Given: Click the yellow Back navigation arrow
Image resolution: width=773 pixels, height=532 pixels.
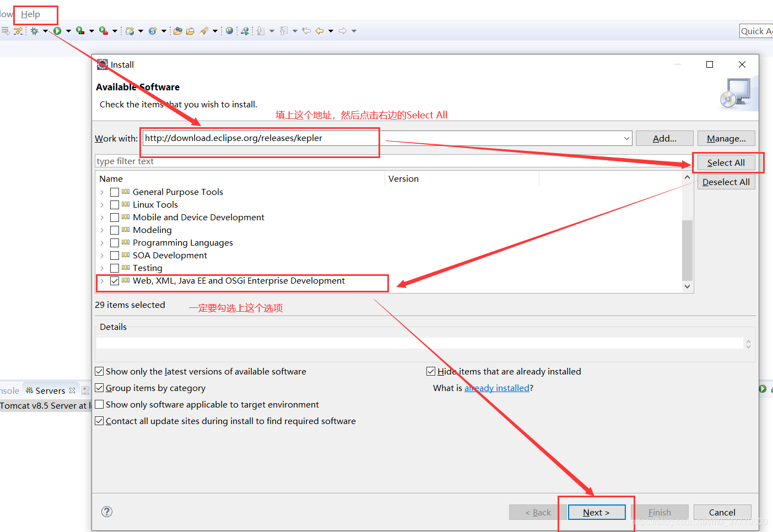Looking at the screenshot, I should [x=320, y=31].
